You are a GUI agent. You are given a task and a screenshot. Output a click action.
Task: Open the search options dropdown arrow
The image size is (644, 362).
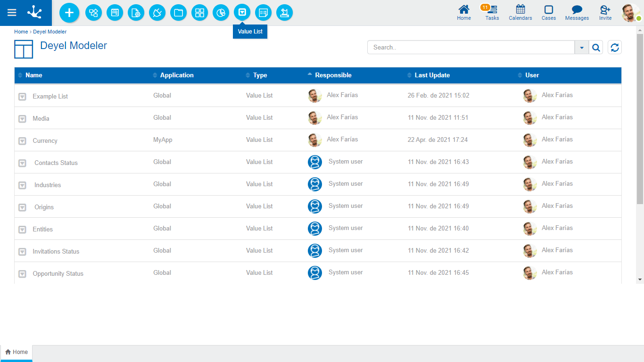pyautogui.click(x=582, y=47)
